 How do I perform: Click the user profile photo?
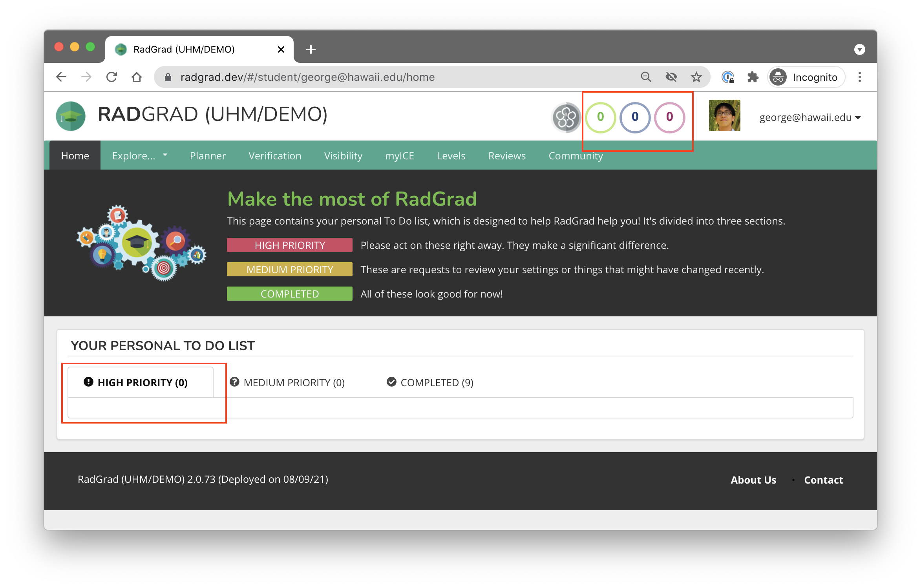click(724, 116)
